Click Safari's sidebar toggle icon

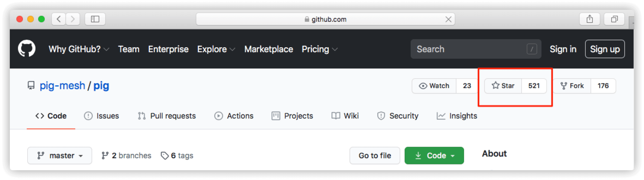95,19
